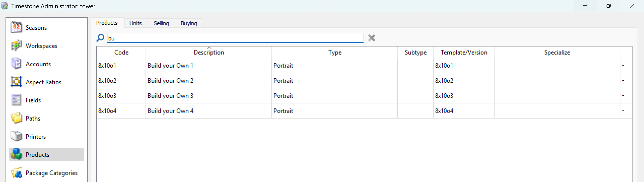Image resolution: width=644 pixels, height=182 pixels.
Task: Open the Accounts section
Action: pos(38,64)
